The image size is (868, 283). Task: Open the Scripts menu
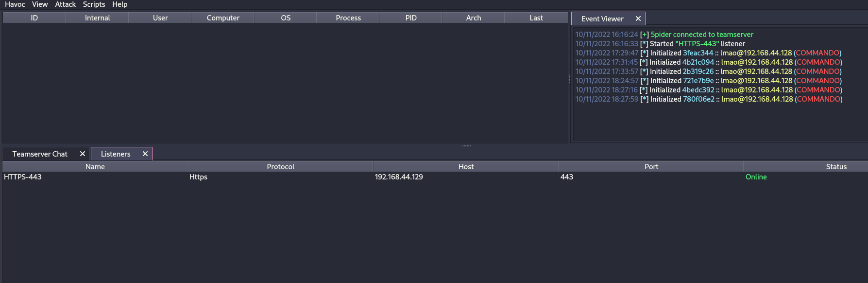click(x=94, y=4)
